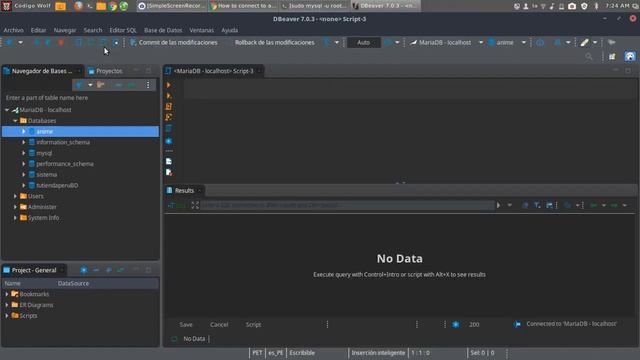Click Commit de las modificaciones button
The image size is (640, 360).
(x=173, y=42)
